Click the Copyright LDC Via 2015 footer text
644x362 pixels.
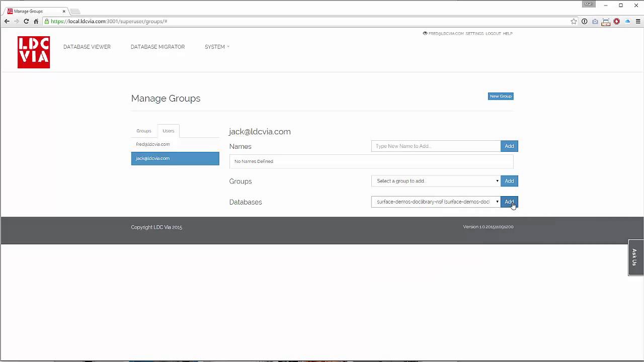tap(156, 227)
